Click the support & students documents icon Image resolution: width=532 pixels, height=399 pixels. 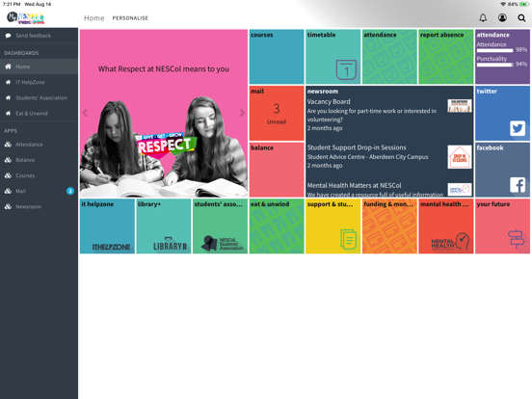tap(349, 240)
